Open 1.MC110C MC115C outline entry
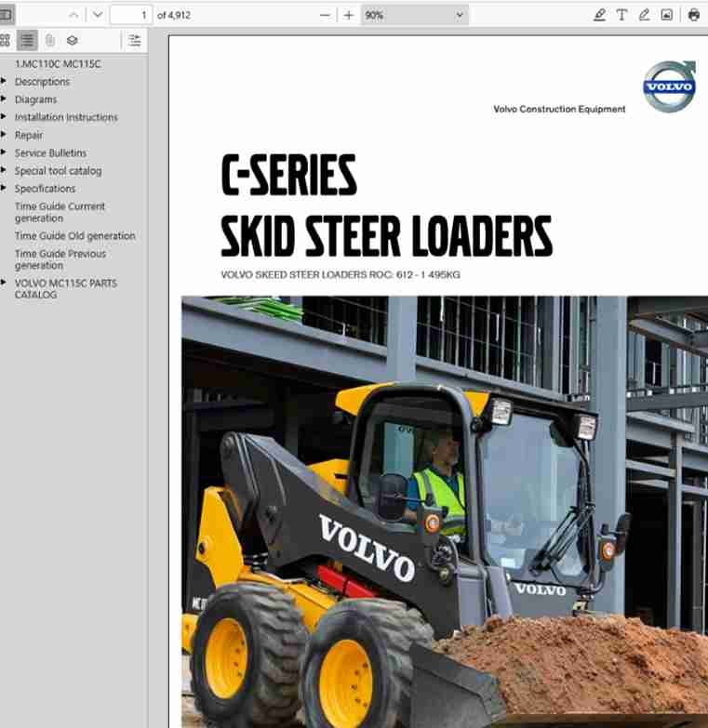Screen dimensions: 708x728 pos(57,64)
